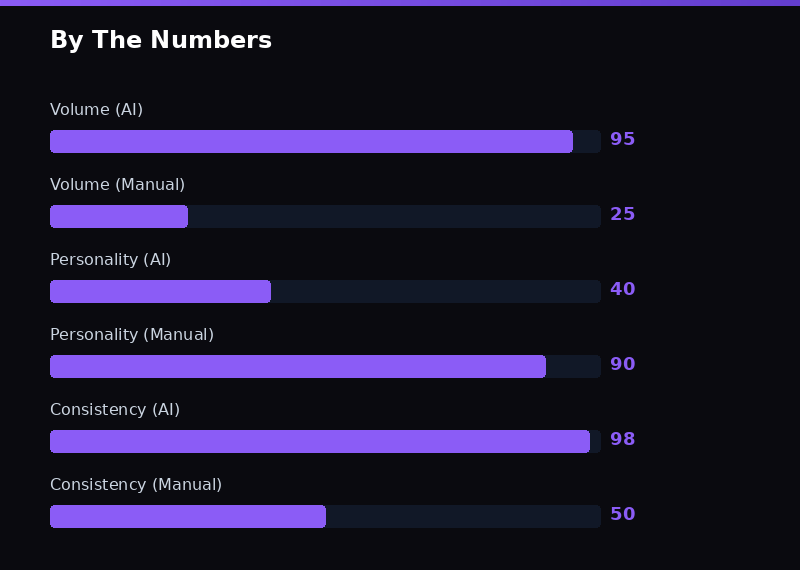This screenshot has height=570, width=800.
Task: Click the value 95 beside Volume (AI)
Action: point(622,140)
